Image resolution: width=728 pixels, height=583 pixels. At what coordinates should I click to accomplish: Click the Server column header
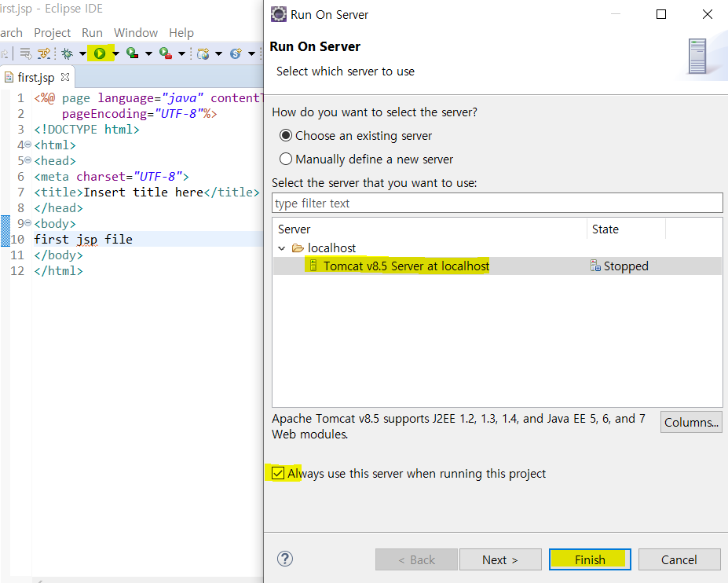pyautogui.click(x=430, y=229)
